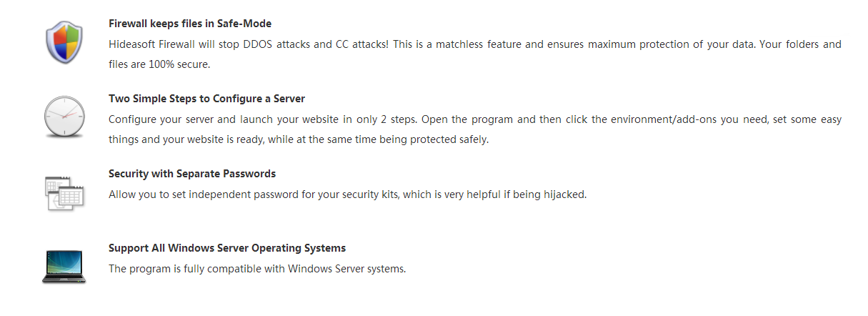Select the 'Security with Separate Passwords' heading
This screenshot has height=316, width=868.
point(192,174)
